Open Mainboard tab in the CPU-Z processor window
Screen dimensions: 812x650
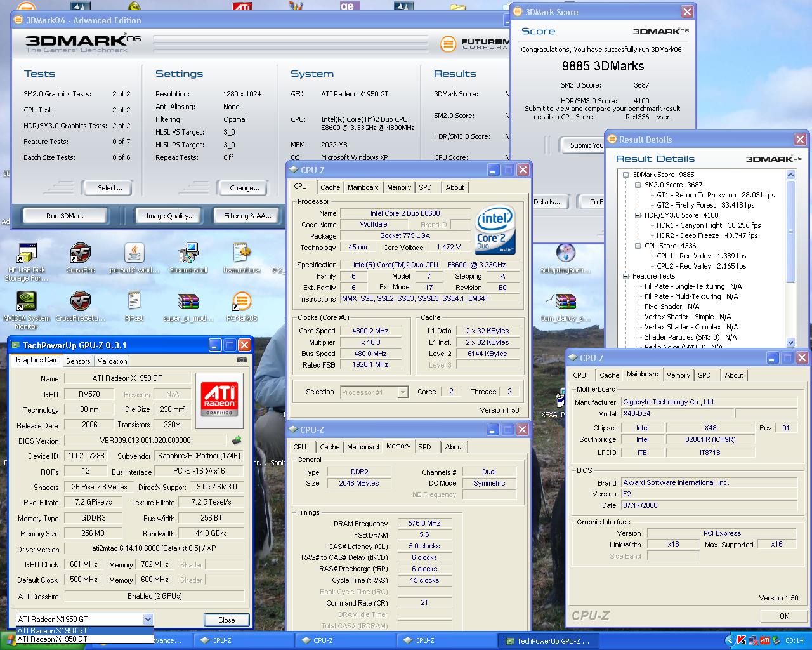tap(363, 187)
